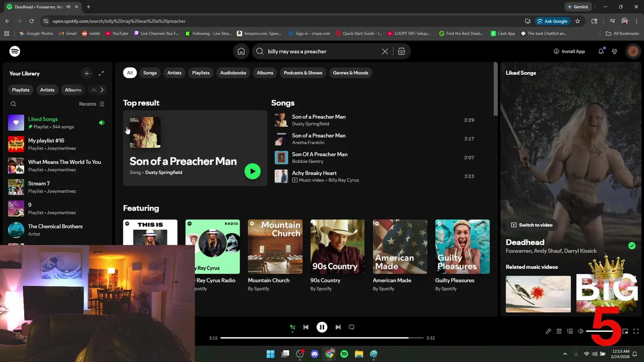Open the Recents sort dropdown
The width and height of the screenshot is (644, 362).
click(92, 104)
